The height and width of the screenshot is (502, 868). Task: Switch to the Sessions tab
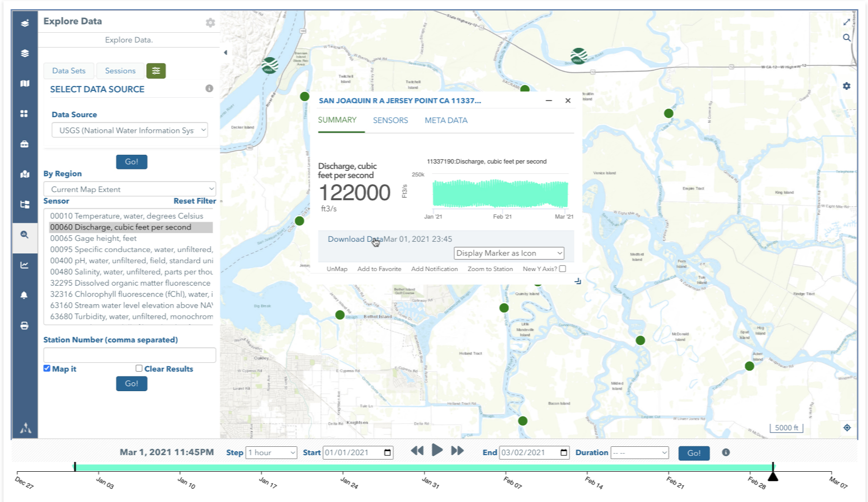tap(120, 71)
